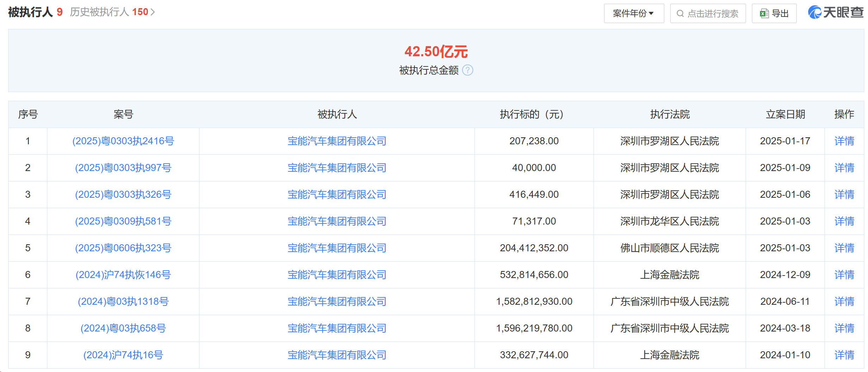Click the 执行法院 column header
This screenshot has width=868, height=372.
coord(670,114)
